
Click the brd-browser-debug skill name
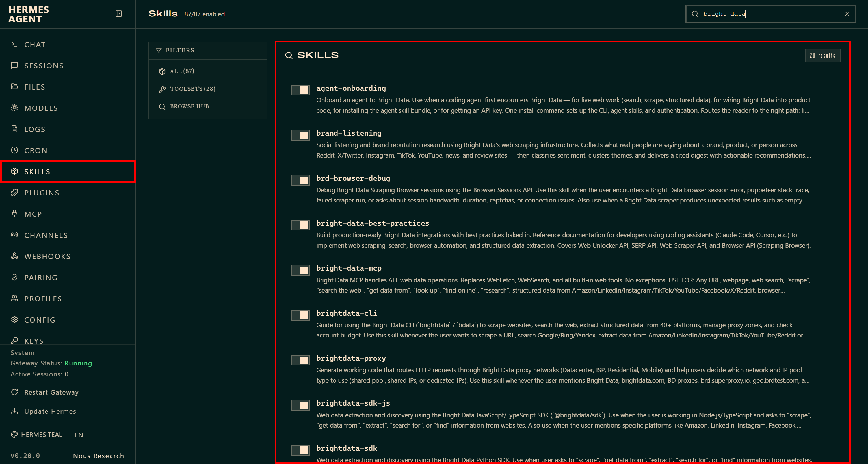[353, 178]
